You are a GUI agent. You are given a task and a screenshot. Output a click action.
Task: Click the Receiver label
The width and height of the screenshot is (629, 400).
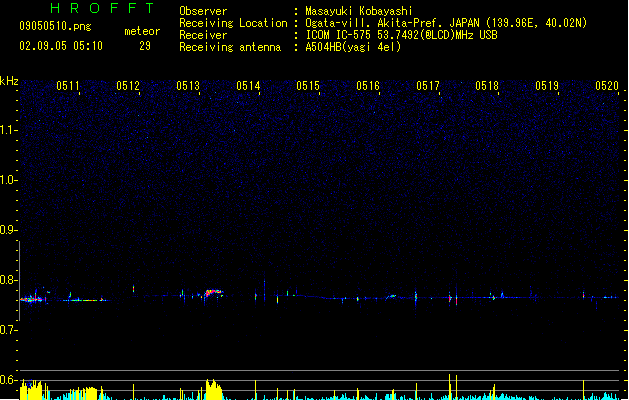pyautogui.click(x=203, y=35)
